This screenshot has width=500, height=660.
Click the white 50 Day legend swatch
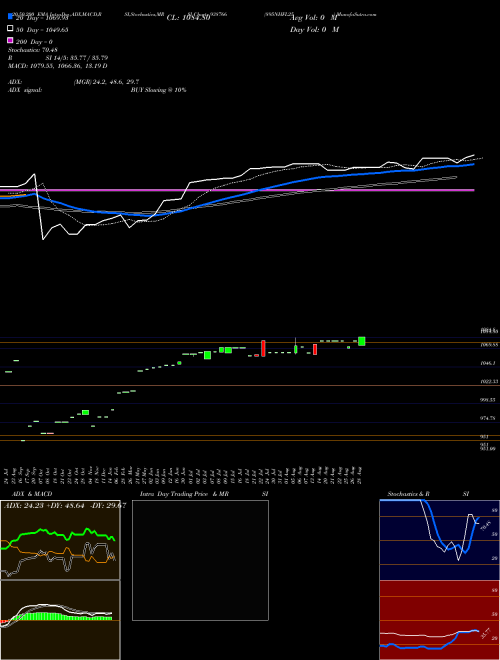pos(10,29)
